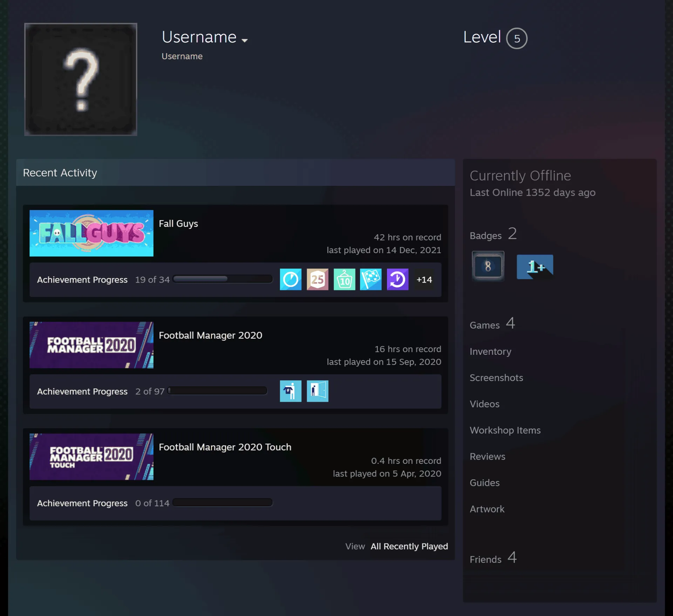Screen dimensions: 673x616
Task: Open the Videos link
Action: (x=484, y=404)
